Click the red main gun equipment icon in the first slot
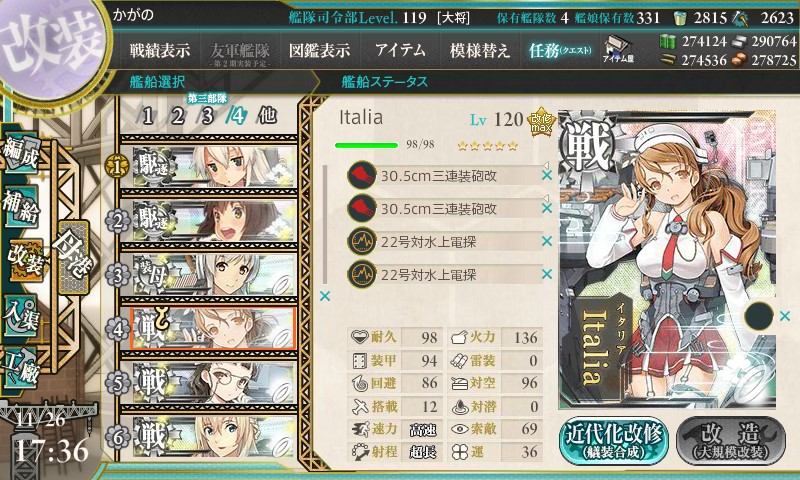This screenshot has width=800, height=480. point(362,175)
